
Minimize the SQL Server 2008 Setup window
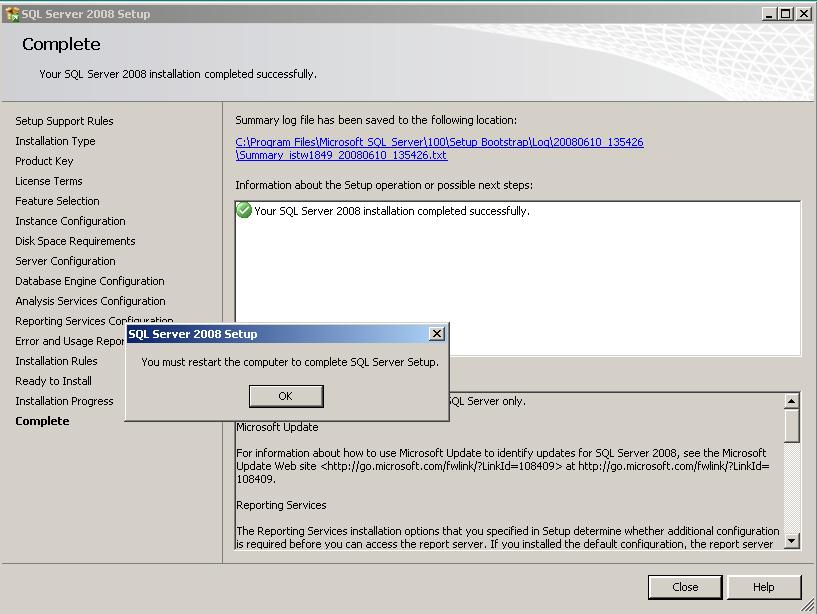coord(769,14)
